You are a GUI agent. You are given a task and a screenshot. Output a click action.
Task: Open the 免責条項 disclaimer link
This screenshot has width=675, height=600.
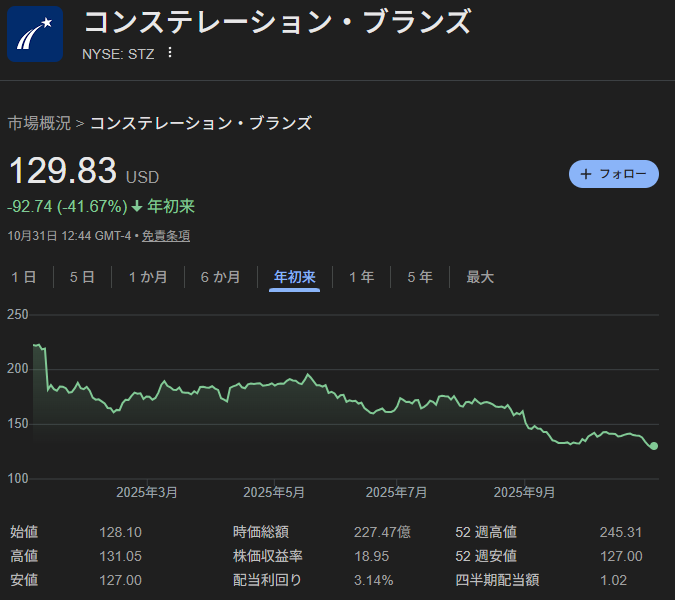pos(165,236)
